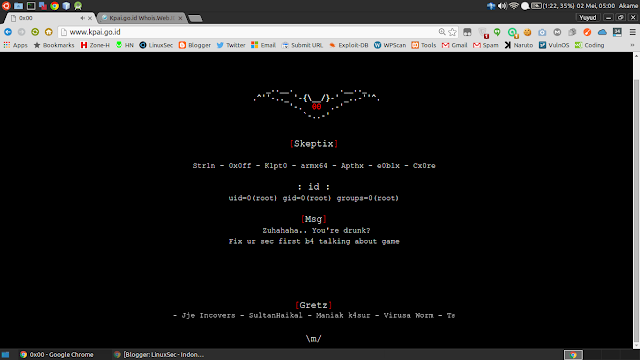Click the extension icon showing number 34

(x=617, y=32)
